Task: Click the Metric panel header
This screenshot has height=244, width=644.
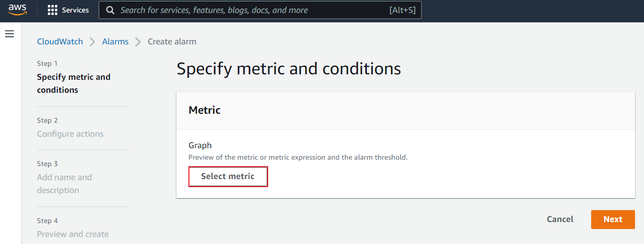Action: point(204,110)
